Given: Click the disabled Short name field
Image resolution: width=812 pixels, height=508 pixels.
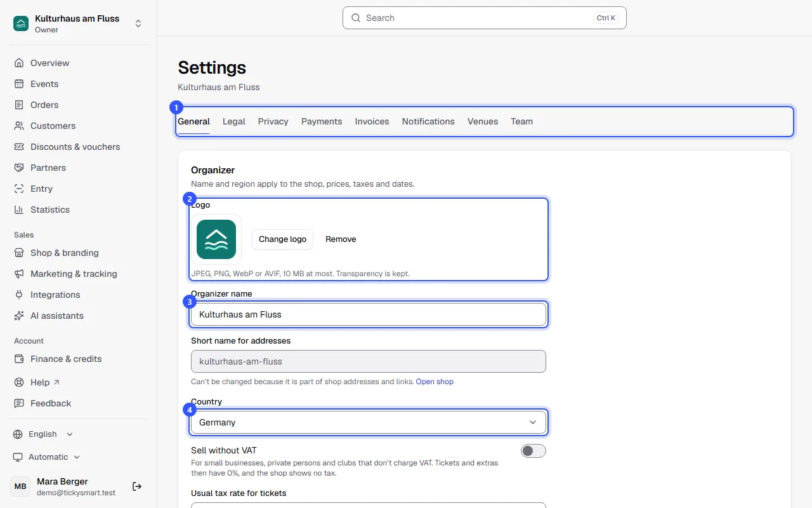Looking at the screenshot, I should 369,361.
